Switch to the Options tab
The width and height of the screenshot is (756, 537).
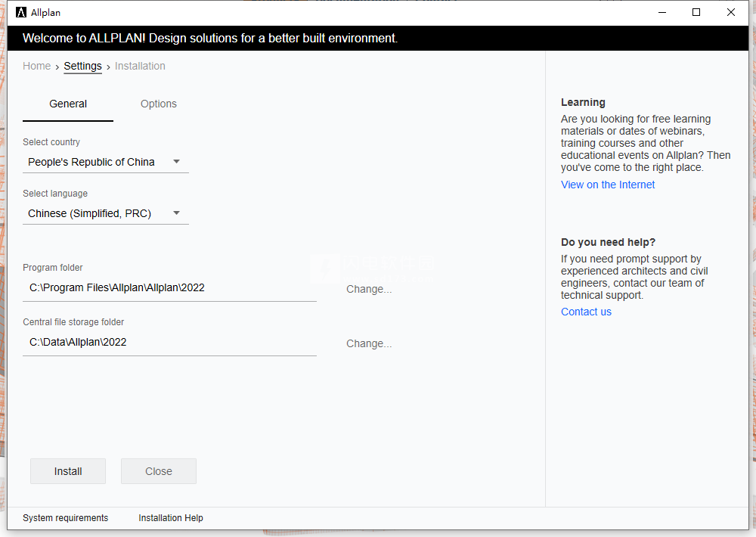(159, 104)
